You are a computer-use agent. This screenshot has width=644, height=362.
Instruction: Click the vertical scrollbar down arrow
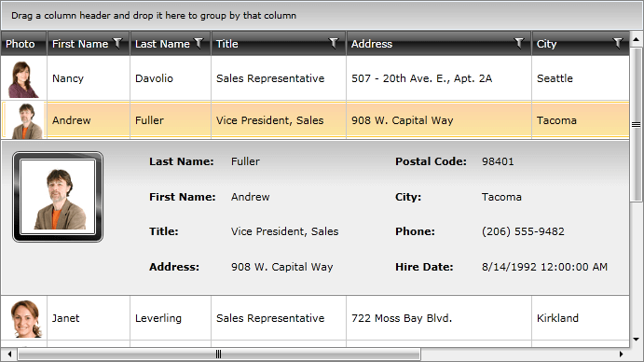[636, 340]
